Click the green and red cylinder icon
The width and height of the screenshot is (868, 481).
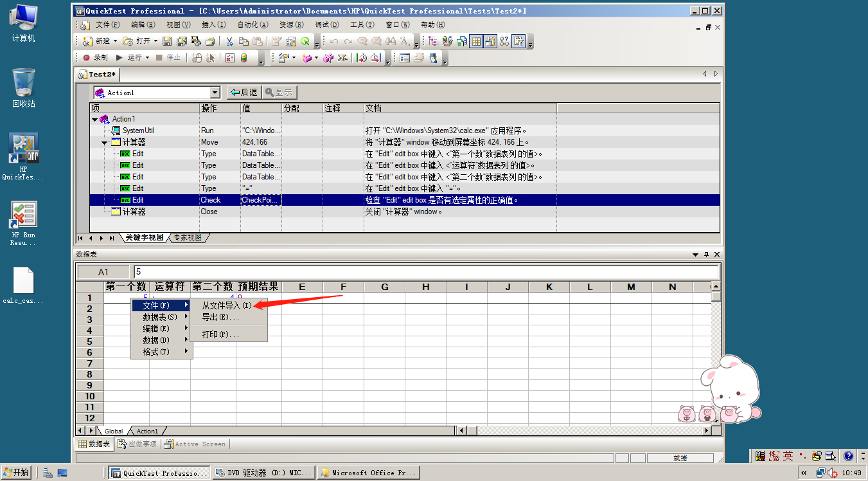click(244, 58)
